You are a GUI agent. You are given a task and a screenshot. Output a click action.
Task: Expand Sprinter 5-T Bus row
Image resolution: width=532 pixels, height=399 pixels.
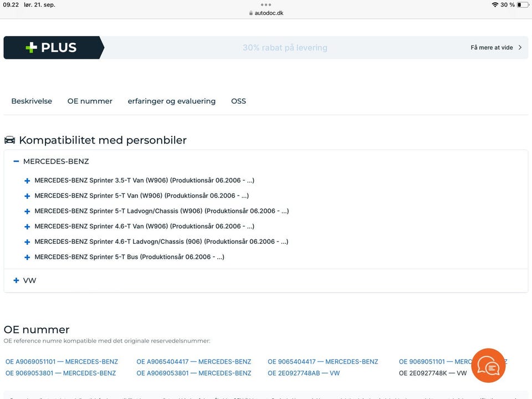pos(27,258)
